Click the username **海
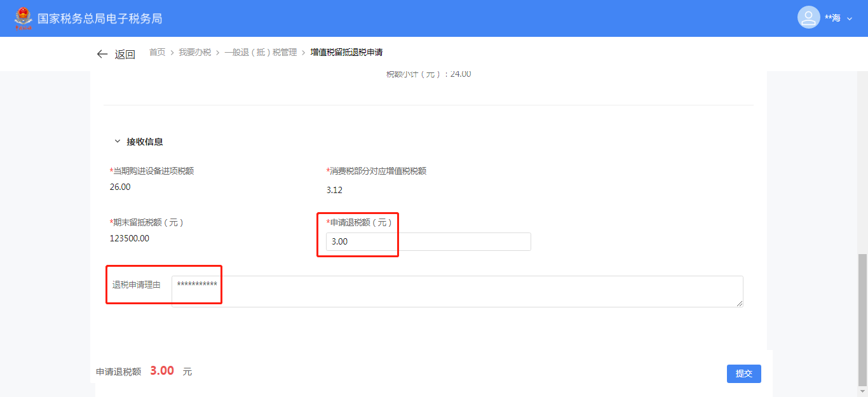 click(x=832, y=18)
